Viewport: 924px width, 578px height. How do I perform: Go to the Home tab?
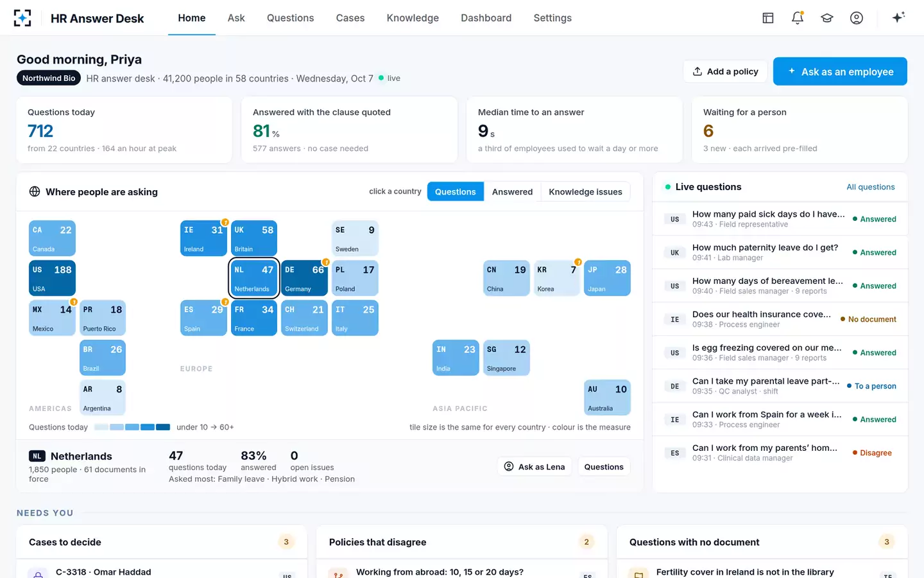pyautogui.click(x=192, y=18)
